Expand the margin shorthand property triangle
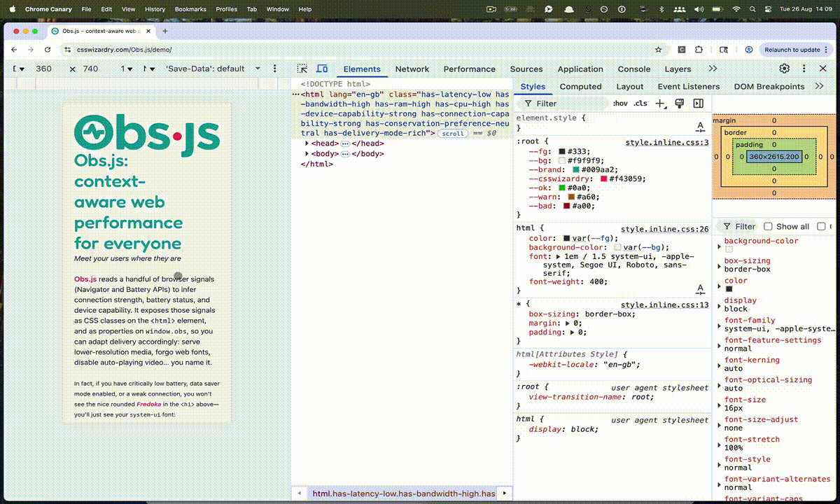The height and width of the screenshot is (504, 840). tap(569, 323)
